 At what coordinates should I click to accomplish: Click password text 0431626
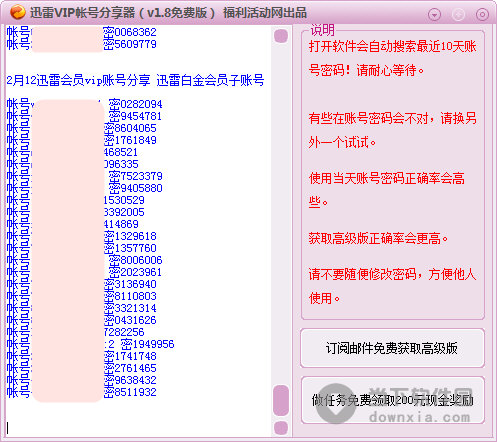(x=135, y=320)
